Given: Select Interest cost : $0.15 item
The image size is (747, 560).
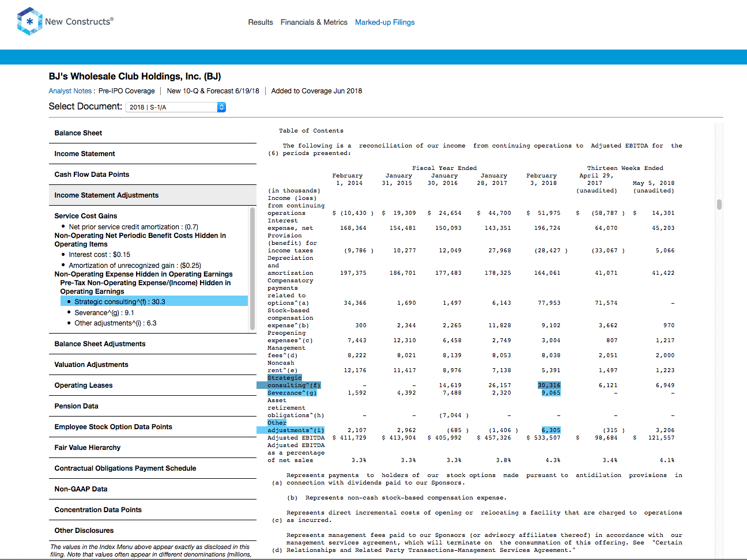Looking at the screenshot, I should point(99,255).
